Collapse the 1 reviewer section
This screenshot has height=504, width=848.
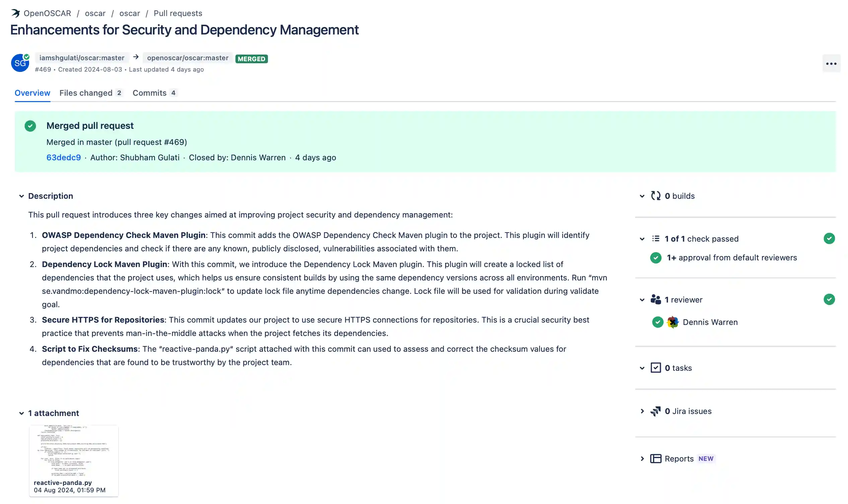point(642,300)
